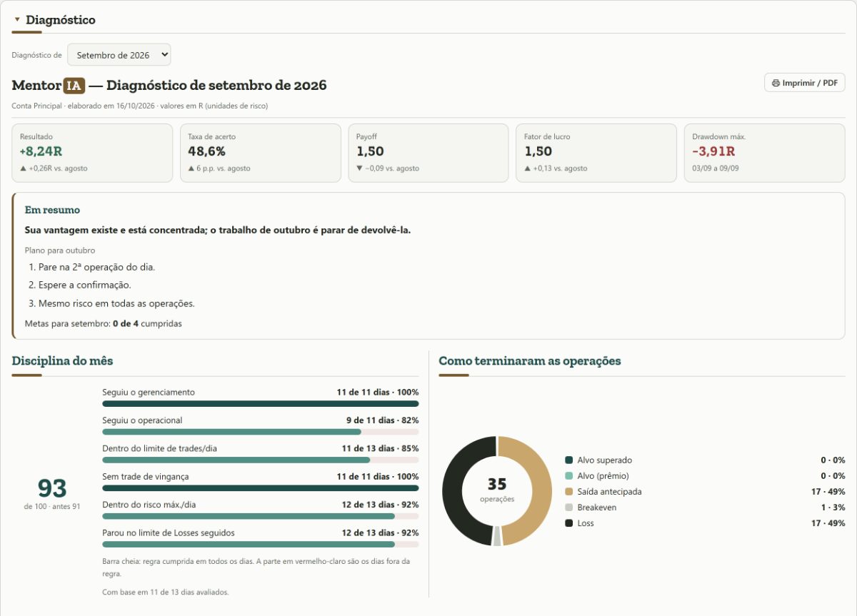Click the up arrow beside +0,26R vs. agosto
Image resolution: width=857 pixels, height=616 pixels.
point(23,168)
